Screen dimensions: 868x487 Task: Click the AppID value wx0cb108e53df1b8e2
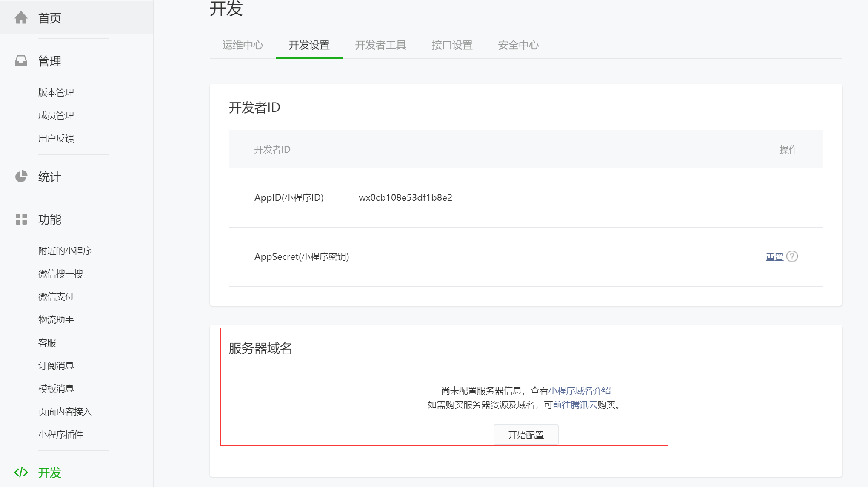click(x=405, y=197)
